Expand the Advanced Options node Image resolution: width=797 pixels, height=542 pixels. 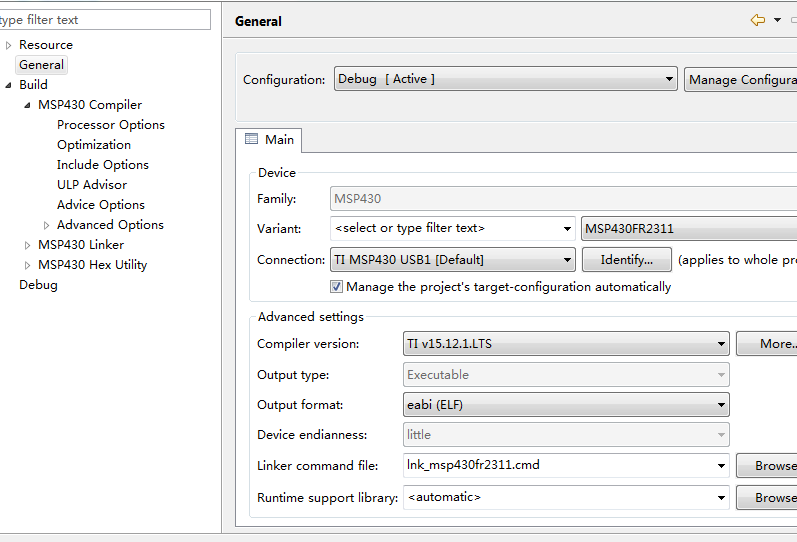[46, 225]
